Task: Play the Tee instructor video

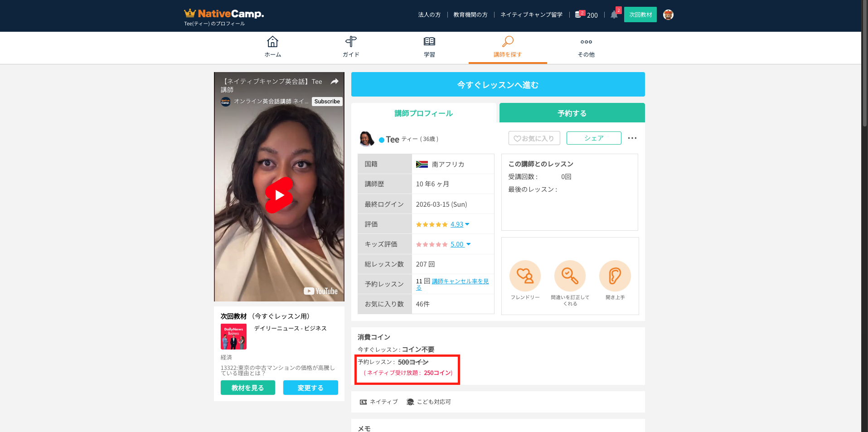Action: pos(279,195)
